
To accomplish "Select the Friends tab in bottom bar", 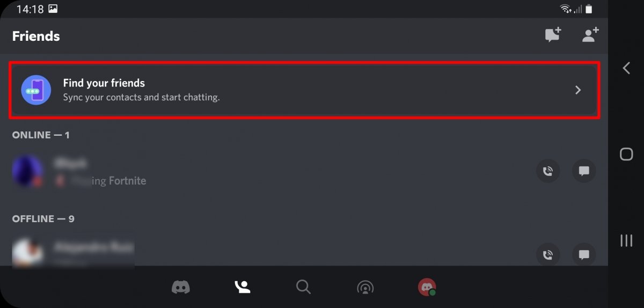I will (243, 287).
